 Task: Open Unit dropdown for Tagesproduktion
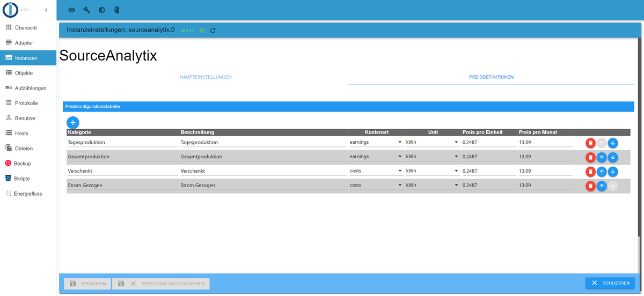click(x=432, y=142)
